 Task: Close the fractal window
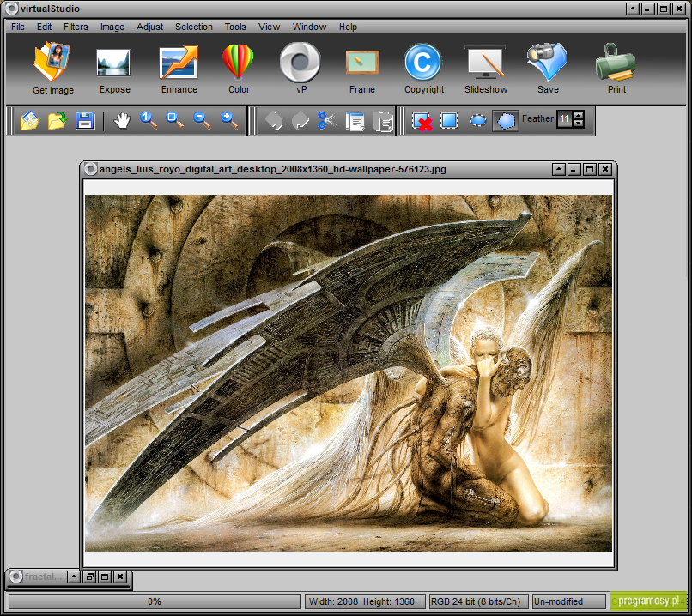(120, 577)
